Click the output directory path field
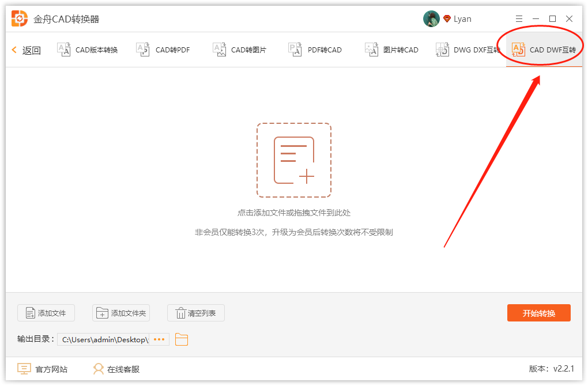Screen dimensions: 588x386 pyautogui.click(x=104, y=339)
